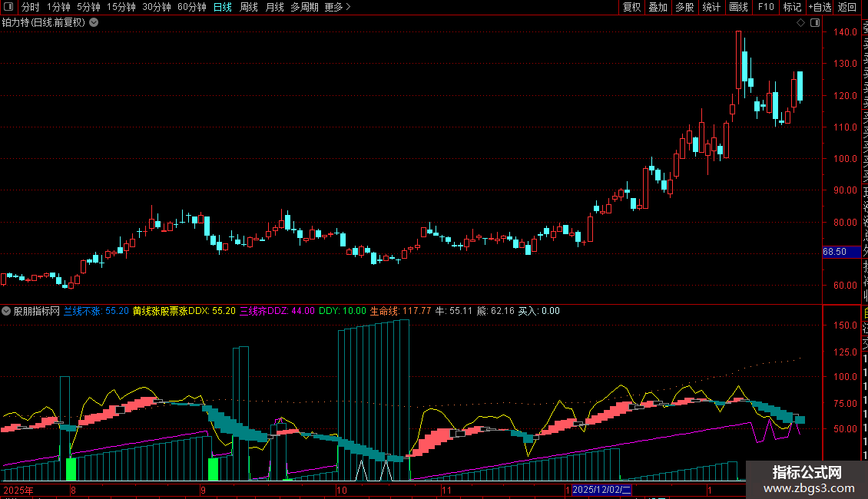Click the 复权 adjustment button
This screenshot has height=499, width=868.
631,7
